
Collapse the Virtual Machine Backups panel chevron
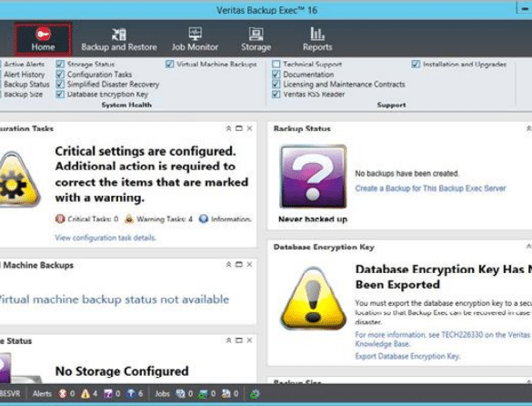(228, 264)
